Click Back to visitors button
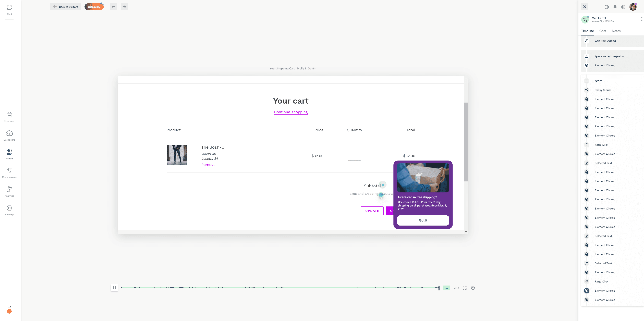Image resolution: width=644 pixels, height=321 pixels. point(65,7)
